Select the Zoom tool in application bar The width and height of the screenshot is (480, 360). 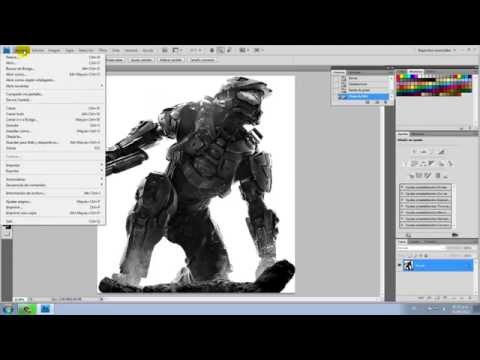[220, 50]
